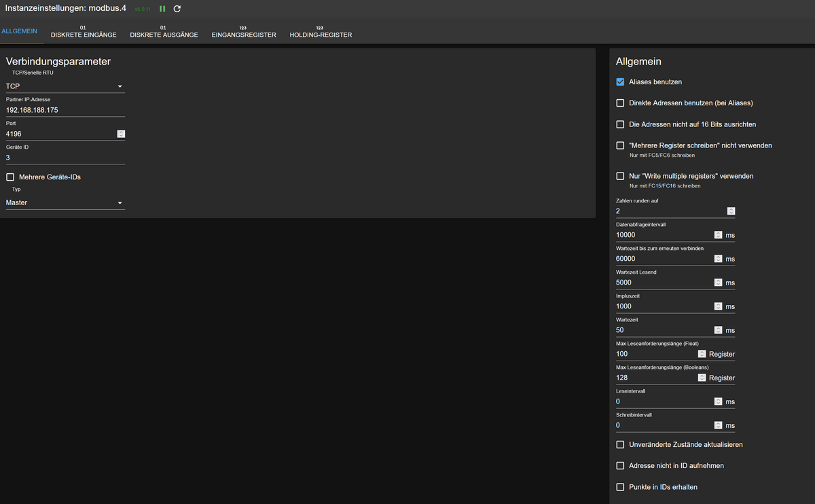Check Punkte in IDs erhalten
This screenshot has height=504, width=815.
620,487
